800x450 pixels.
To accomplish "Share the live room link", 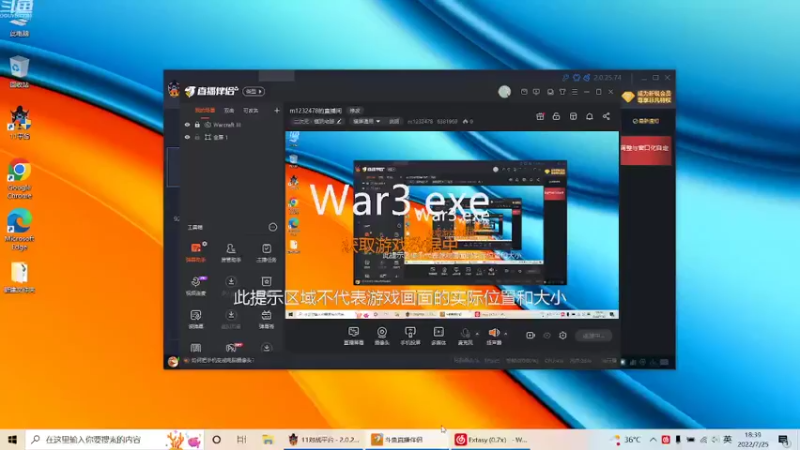I will 606,116.
